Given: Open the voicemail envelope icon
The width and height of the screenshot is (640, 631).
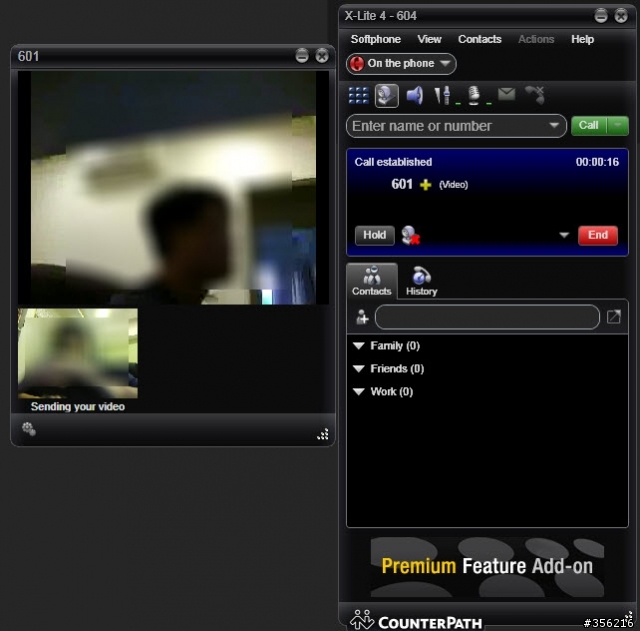Looking at the screenshot, I should coord(507,94).
